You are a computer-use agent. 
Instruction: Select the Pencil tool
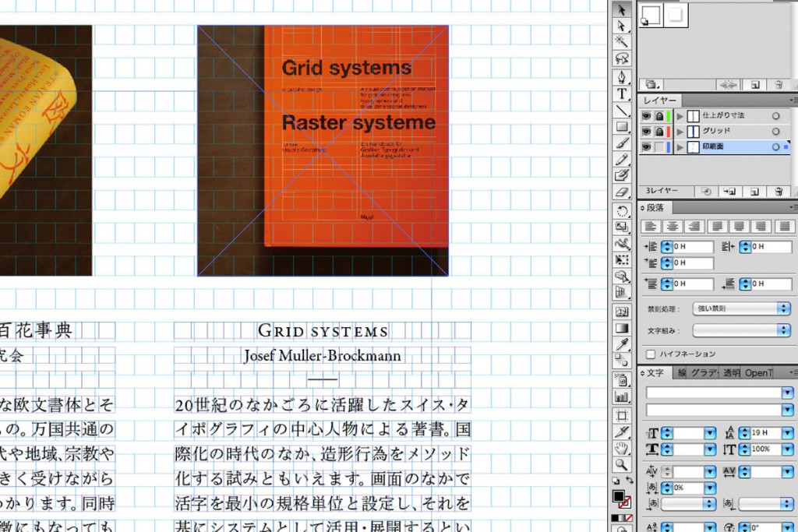621,160
